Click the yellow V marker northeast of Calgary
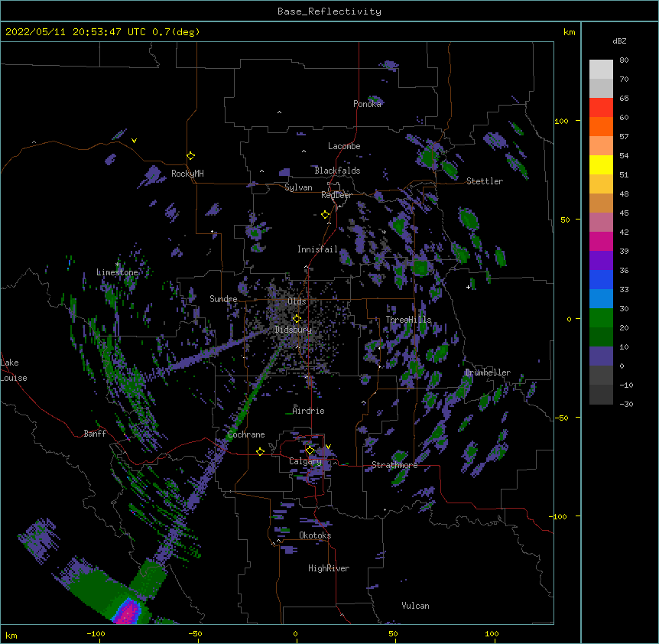 point(328,447)
